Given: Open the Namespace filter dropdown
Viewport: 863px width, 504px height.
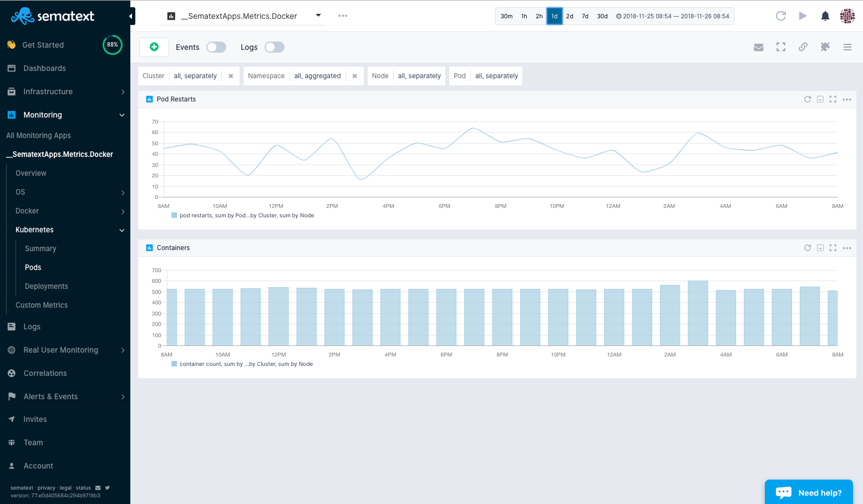Looking at the screenshot, I should click(317, 76).
